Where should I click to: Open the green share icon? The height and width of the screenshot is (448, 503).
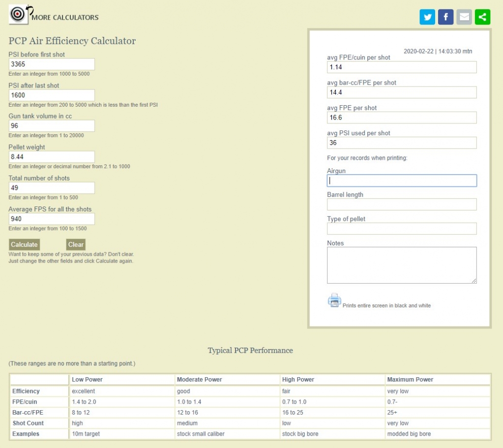(482, 17)
